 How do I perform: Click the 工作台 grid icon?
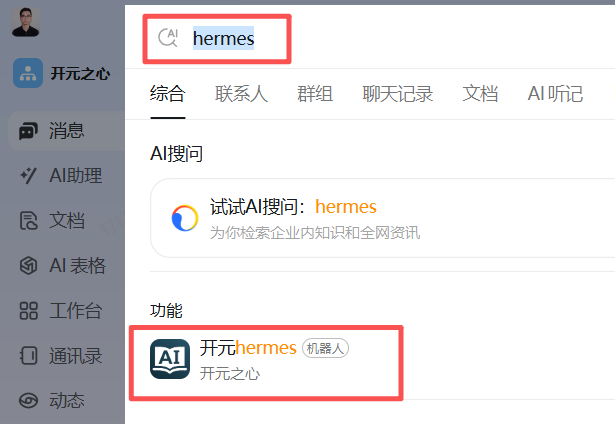point(28,311)
